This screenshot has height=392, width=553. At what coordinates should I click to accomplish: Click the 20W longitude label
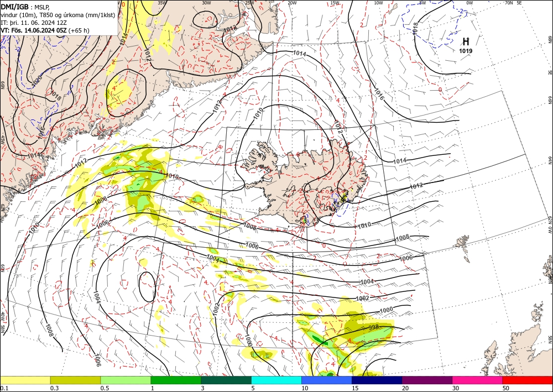(292, 3)
